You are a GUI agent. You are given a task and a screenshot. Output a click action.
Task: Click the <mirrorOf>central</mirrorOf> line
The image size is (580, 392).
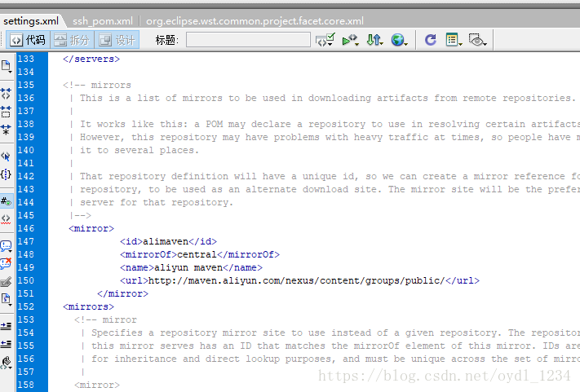200,254
